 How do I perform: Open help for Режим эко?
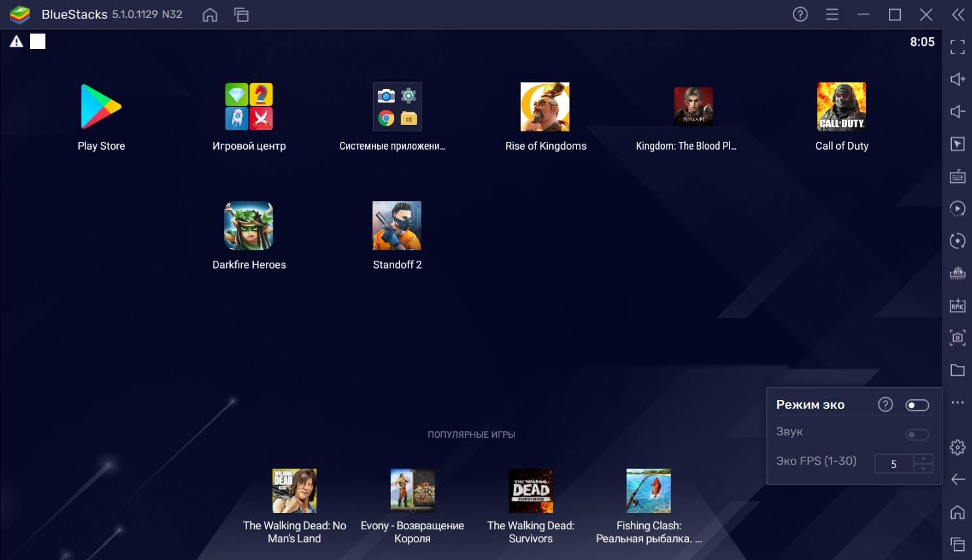point(886,404)
